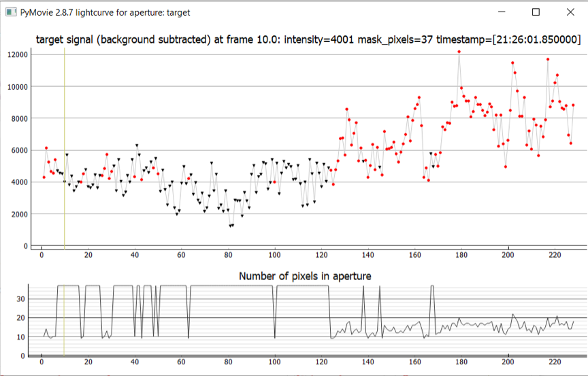The image size is (588, 376).
Task: Click the yellow frame marker in the aperture pixel plot
Action: pos(65,320)
